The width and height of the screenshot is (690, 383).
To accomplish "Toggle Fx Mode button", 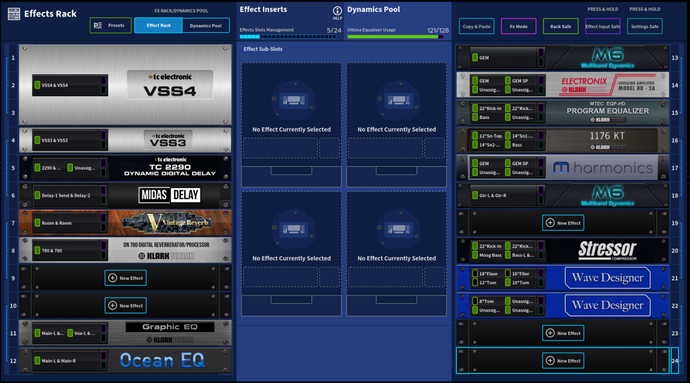I will tap(518, 26).
